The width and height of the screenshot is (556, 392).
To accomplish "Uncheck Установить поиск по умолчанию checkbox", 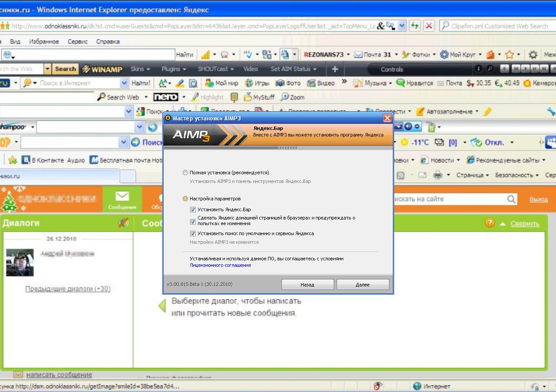I will (x=193, y=233).
